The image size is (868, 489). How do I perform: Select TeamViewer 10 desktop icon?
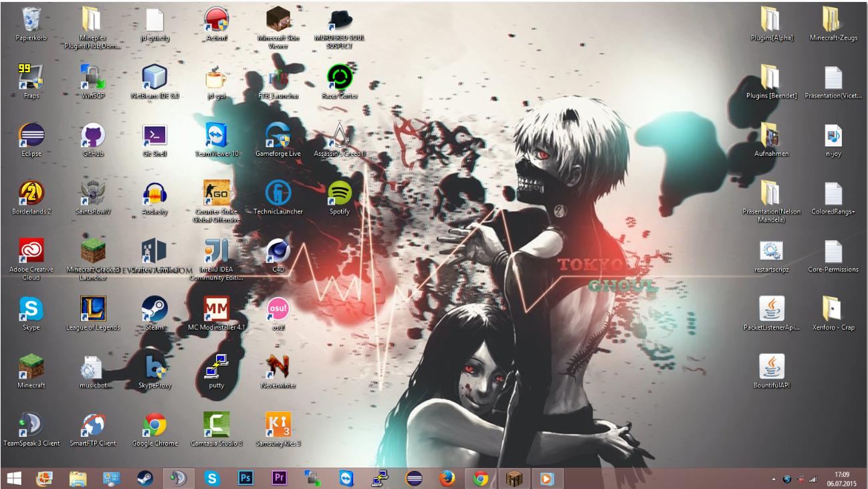pyautogui.click(x=217, y=140)
